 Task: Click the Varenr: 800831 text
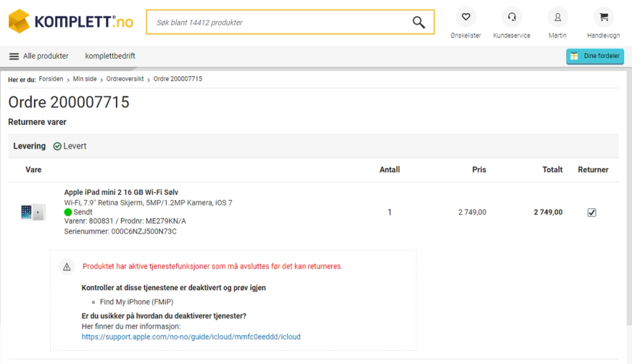tap(89, 221)
